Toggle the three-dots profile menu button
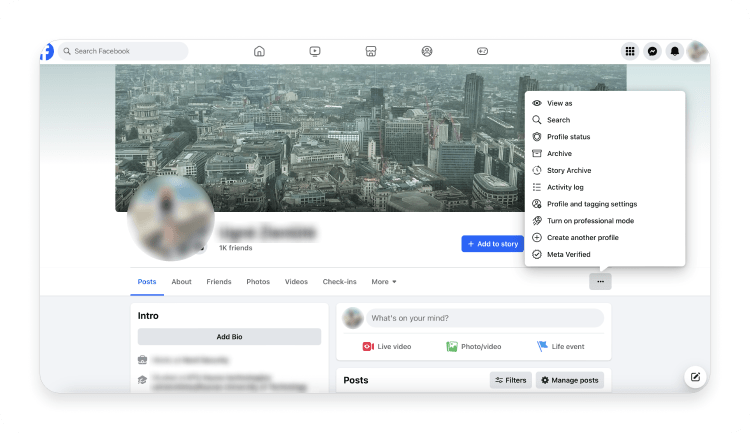Viewport: 750px width, 433px height. coord(600,282)
